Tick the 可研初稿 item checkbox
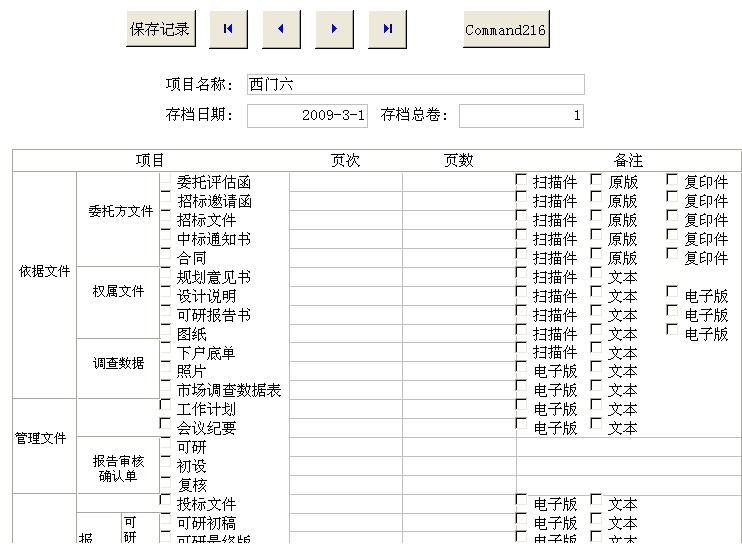The height and width of the screenshot is (547, 742). [165, 519]
